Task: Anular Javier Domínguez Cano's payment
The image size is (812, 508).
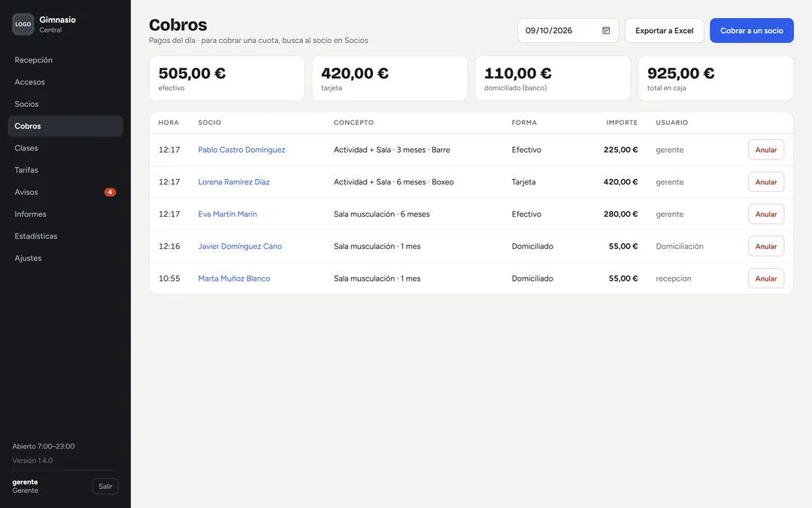Action: pyautogui.click(x=766, y=246)
